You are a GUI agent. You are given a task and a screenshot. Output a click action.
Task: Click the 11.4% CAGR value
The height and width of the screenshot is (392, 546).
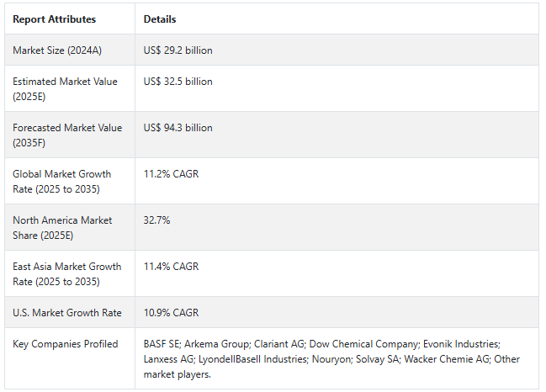171,267
